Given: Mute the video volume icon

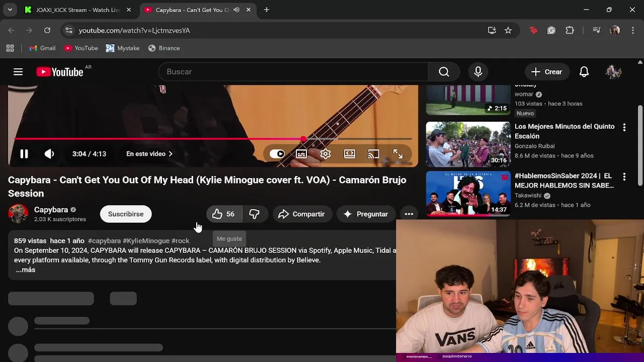Looking at the screenshot, I should (49, 154).
